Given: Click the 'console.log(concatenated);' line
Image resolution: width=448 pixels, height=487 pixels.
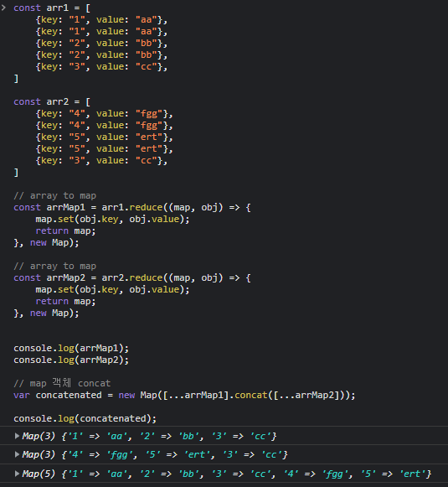Looking at the screenshot, I should pos(85,418).
